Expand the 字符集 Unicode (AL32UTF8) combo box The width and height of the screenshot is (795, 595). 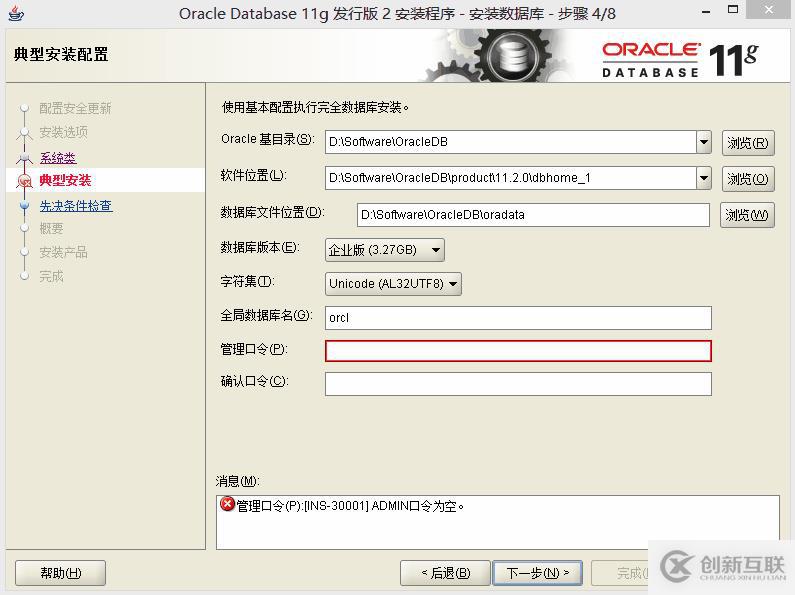tap(393, 284)
